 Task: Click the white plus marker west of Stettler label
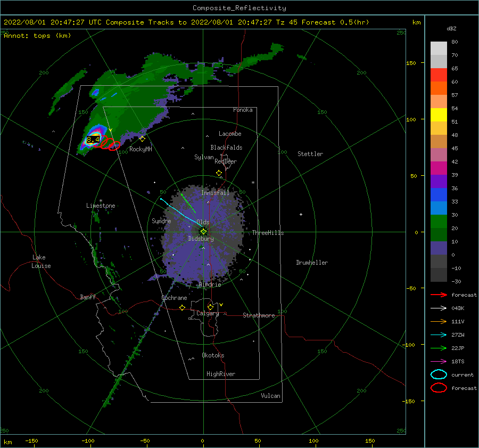tap(301, 214)
